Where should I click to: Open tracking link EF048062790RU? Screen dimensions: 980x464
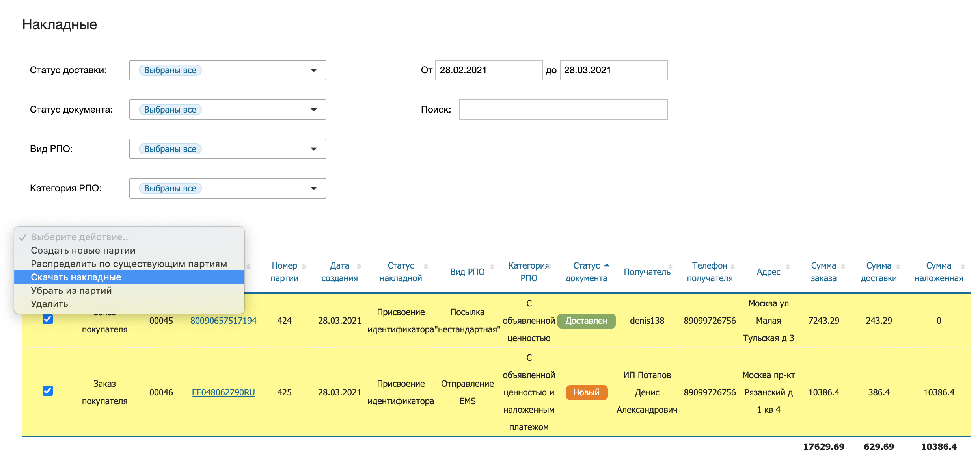223,392
